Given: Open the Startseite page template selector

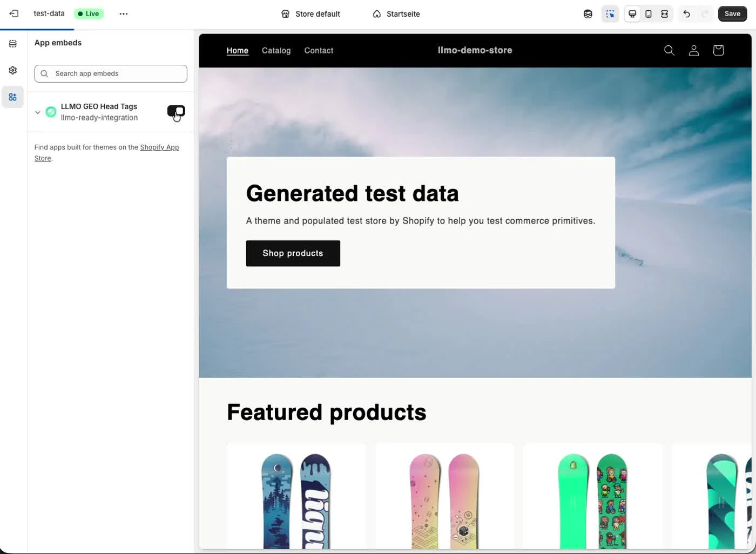Looking at the screenshot, I should 396,14.
